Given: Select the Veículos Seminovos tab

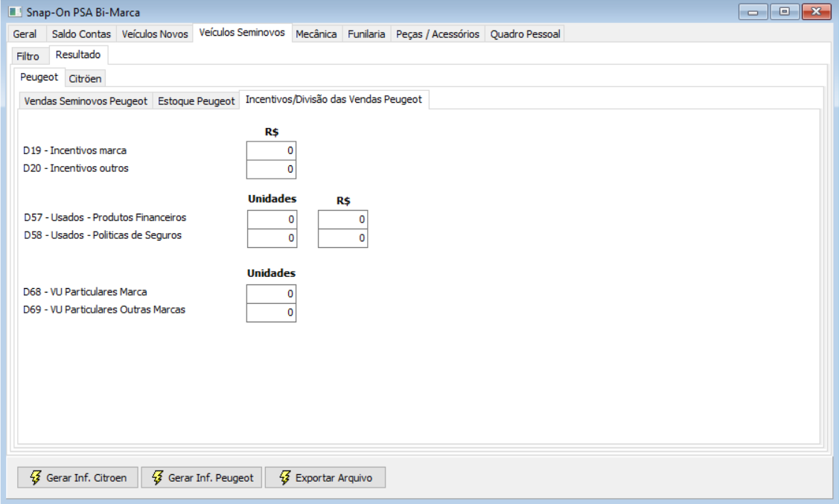Looking at the screenshot, I should 242,33.
